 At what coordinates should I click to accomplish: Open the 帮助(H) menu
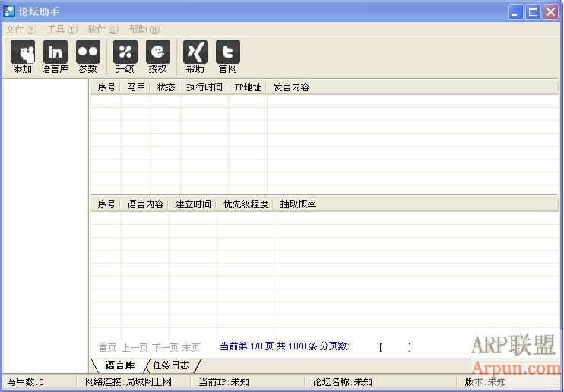[144, 30]
